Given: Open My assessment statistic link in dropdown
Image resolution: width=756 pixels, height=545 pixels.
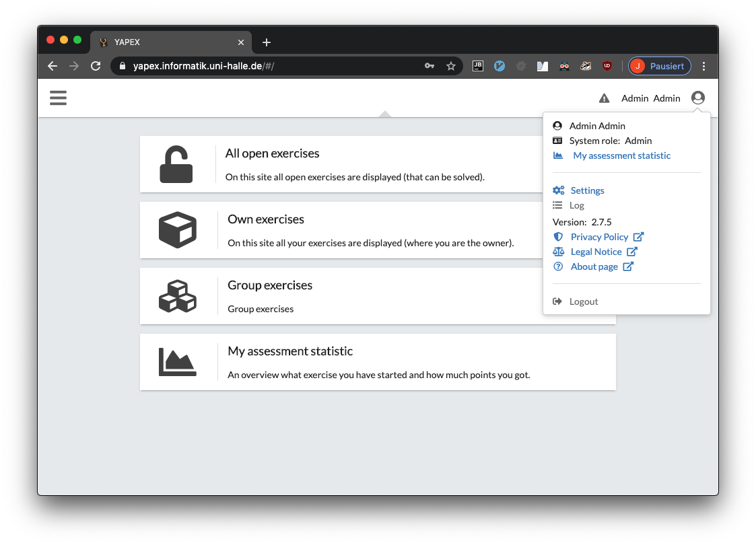Looking at the screenshot, I should pyautogui.click(x=621, y=155).
